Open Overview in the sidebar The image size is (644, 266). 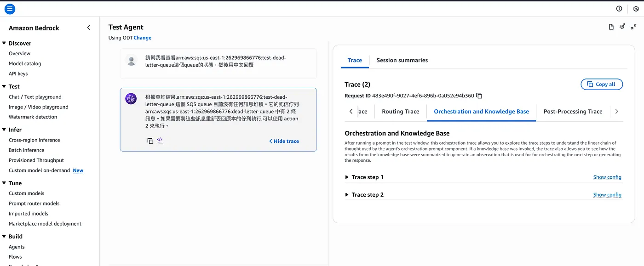tap(19, 54)
